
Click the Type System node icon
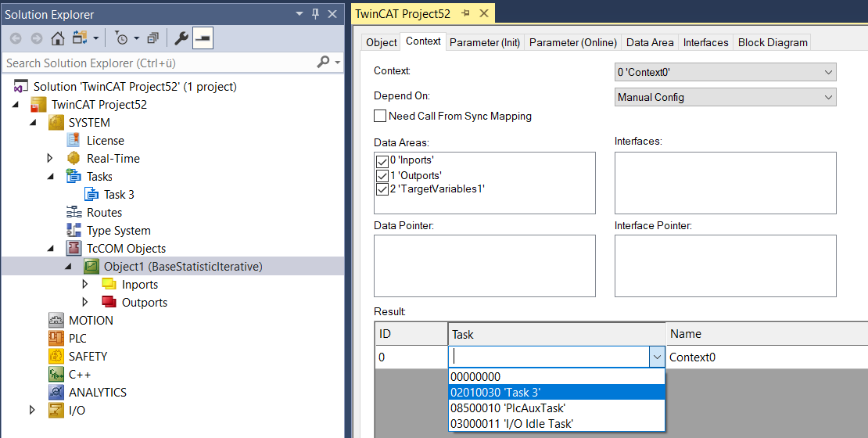[x=73, y=231]
